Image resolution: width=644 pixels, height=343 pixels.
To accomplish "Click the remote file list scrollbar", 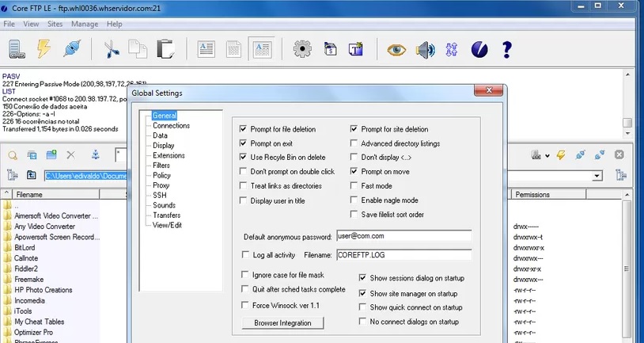I will [627, 266].
